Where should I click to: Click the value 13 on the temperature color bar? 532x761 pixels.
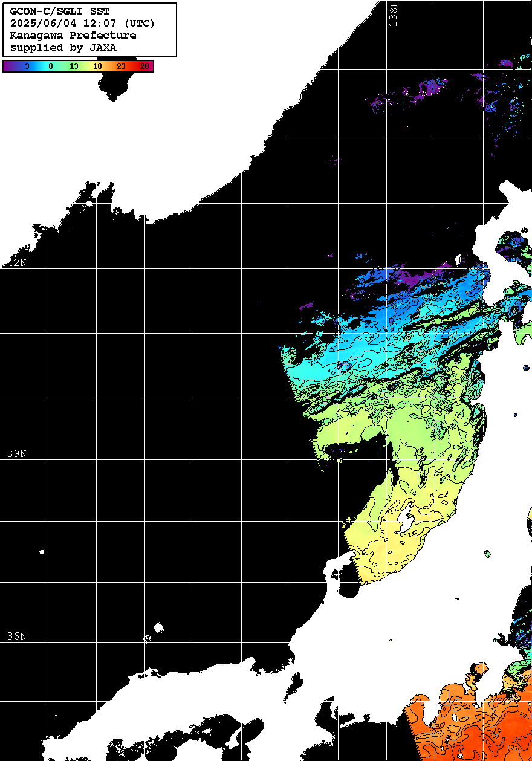[74, 66]
